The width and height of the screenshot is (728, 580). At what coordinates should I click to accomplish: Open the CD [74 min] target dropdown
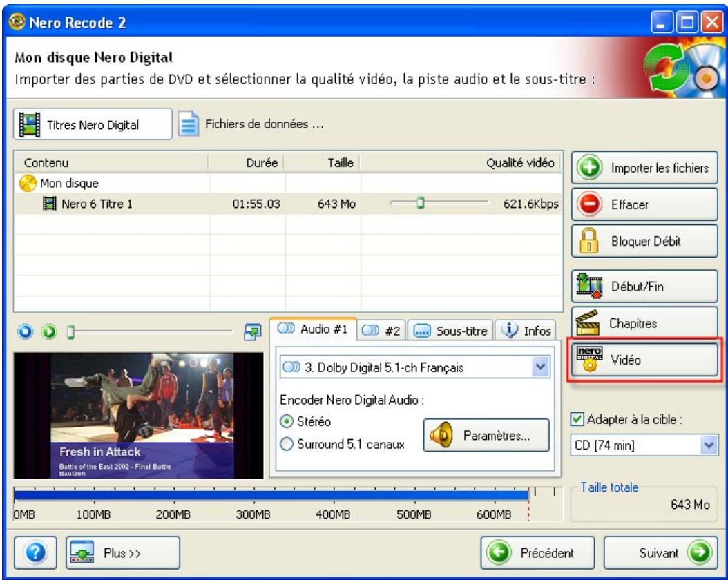click(x=709, y=445)
